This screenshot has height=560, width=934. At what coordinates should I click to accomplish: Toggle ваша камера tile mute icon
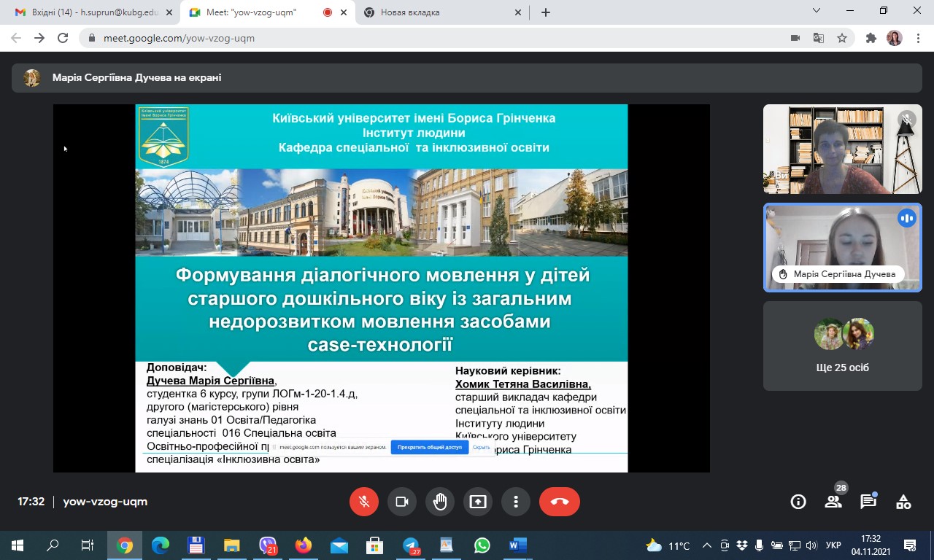click(906, 118)
